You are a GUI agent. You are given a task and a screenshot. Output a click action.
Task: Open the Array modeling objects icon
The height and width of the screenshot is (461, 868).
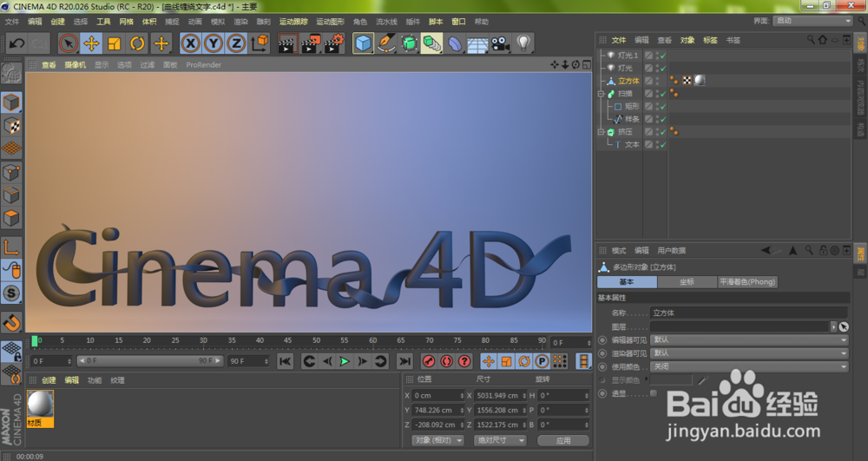click(x=431, y=43)
